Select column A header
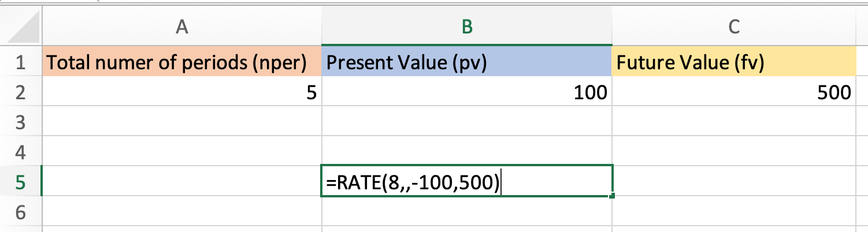 [182, 26]
